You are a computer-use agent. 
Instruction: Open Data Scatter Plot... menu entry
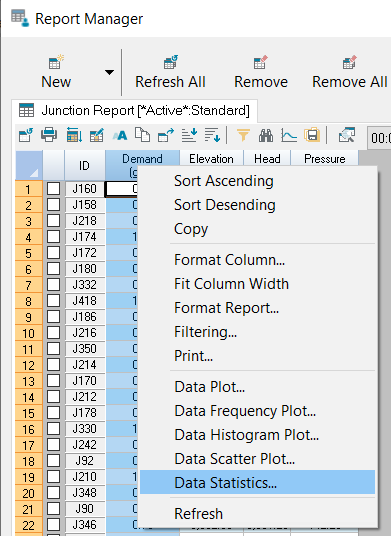coord(257,459)
